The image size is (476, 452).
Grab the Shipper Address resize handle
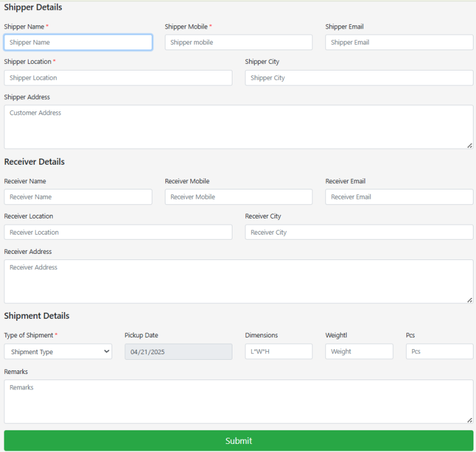point(470,146)
